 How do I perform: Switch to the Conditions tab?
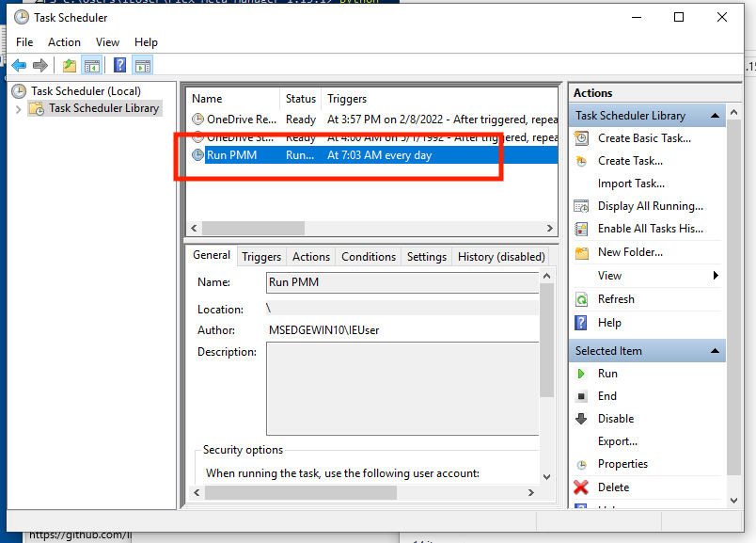click(x=369, y=257)
